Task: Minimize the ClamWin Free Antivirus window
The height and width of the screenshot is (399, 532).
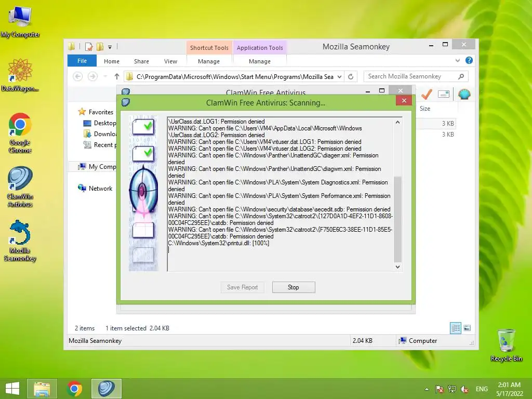Action: click(368, 91)
